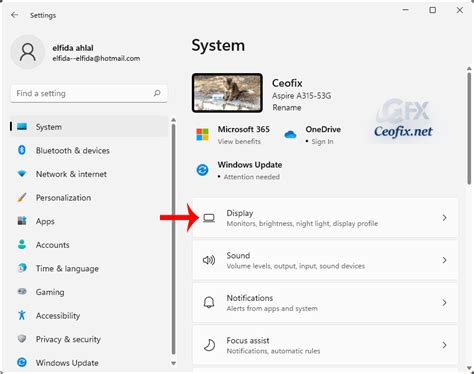The width and height of the screenshot is (474, 374).
Task: Click the Display laptop icon
Action: pos(209,218)
